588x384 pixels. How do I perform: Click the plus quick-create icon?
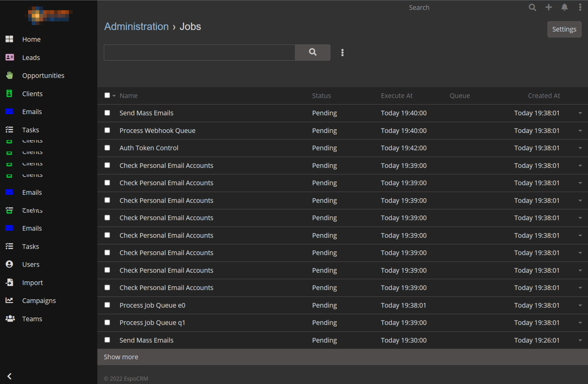tap(548, 7)
